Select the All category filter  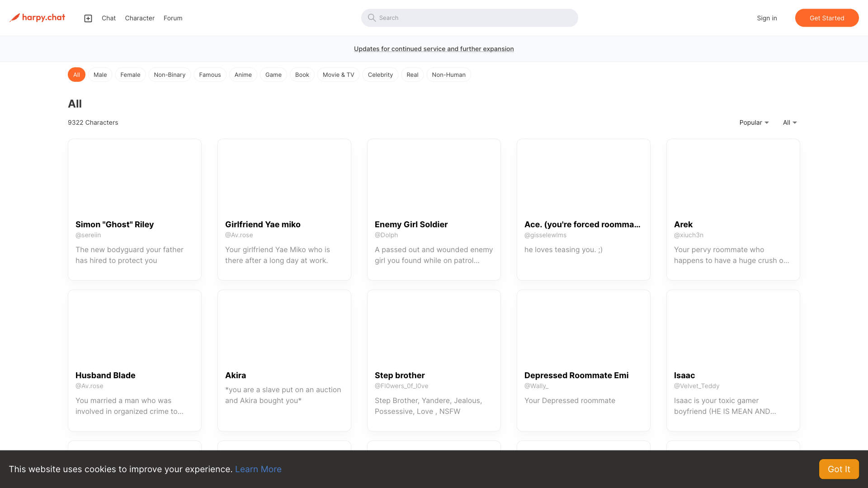(76, 75)
